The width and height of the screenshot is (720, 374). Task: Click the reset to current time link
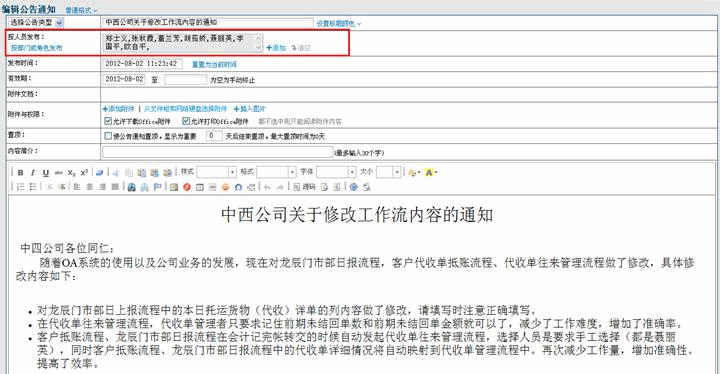[x=214, y=64]
